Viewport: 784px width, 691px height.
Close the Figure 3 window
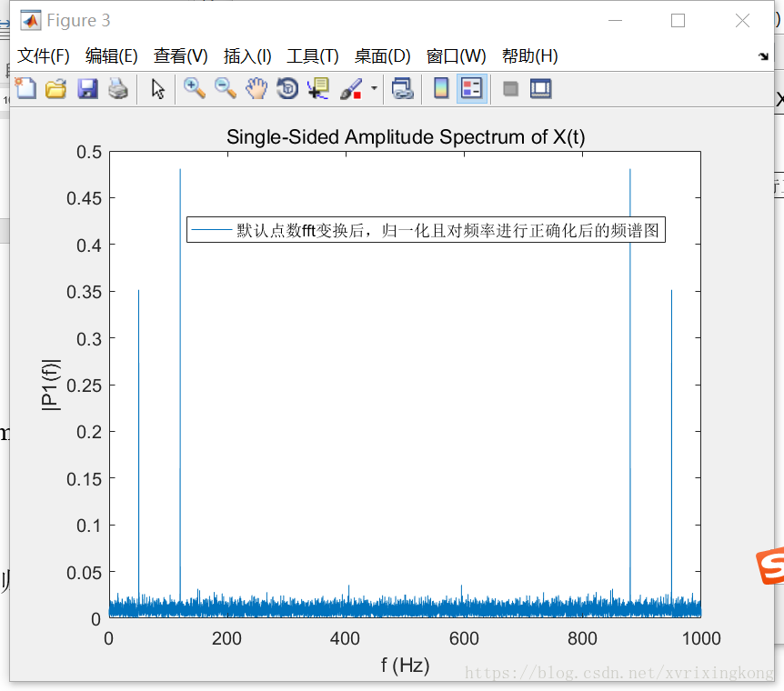coord(742,21)
